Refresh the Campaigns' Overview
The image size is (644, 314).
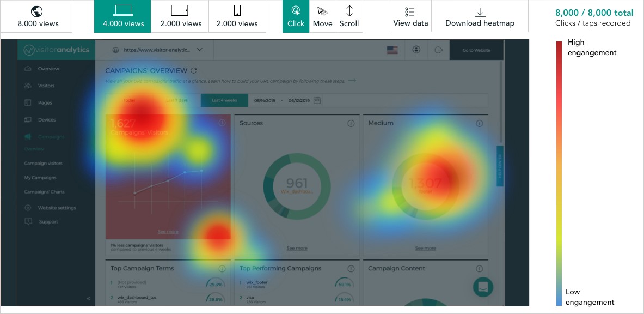194,70
